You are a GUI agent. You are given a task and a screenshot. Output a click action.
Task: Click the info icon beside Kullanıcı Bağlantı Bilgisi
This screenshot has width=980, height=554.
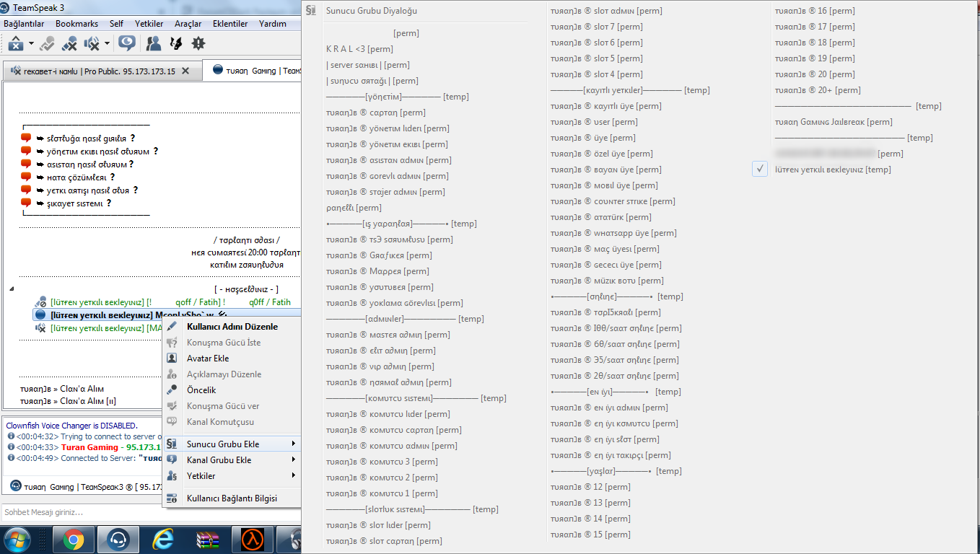[172, 498]
